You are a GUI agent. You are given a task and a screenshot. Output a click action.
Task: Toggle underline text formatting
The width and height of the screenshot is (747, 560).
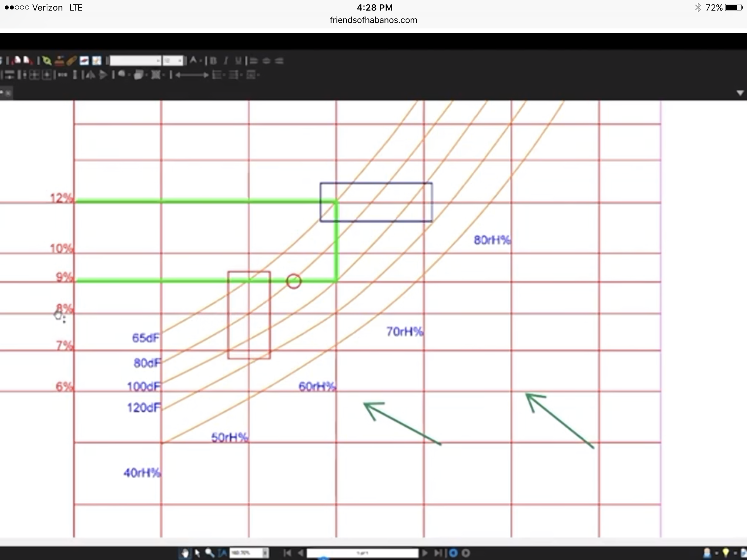point(238,61)
